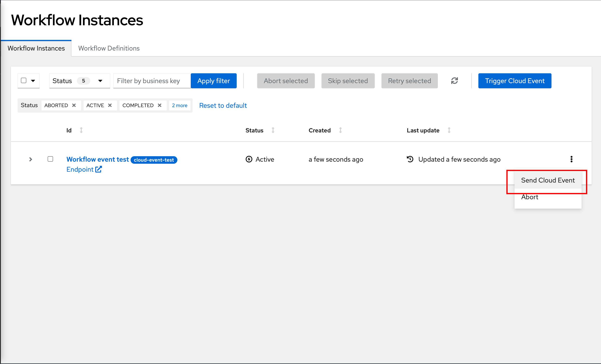Screen dimensions: 601x364
Task: Open the bulk select dropdown arrow
Action: pyautogui.click(x=33, y=81)
